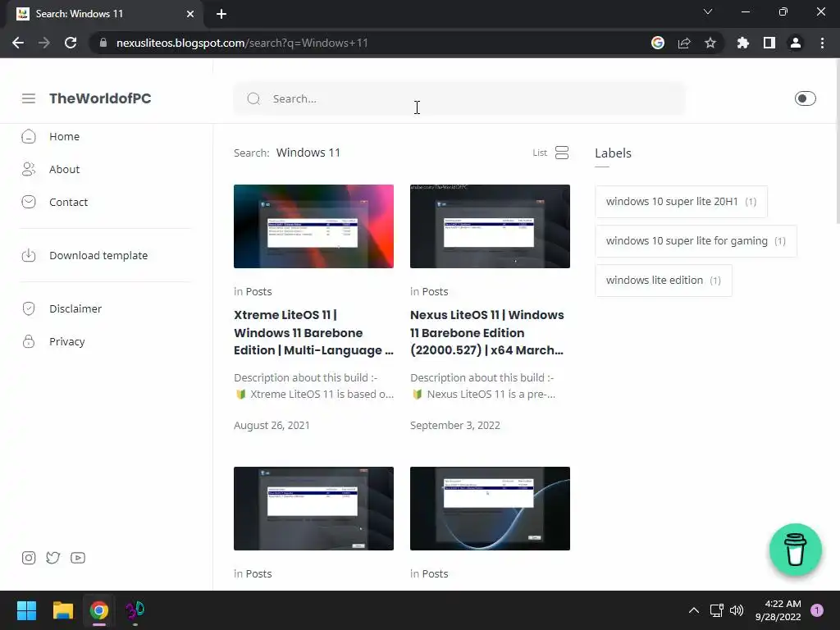The width and height of the screenshot is (840, 630).
Task: Open Privacy menu item
Action: click(x=67, y=341)
